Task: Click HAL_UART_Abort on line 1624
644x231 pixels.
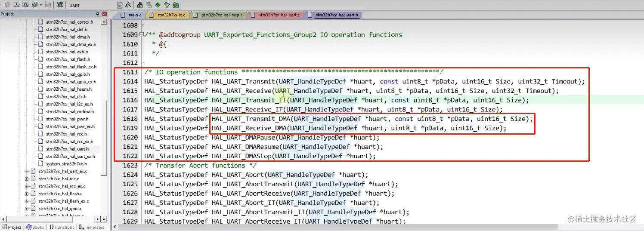Action: (x=238, y=175)
